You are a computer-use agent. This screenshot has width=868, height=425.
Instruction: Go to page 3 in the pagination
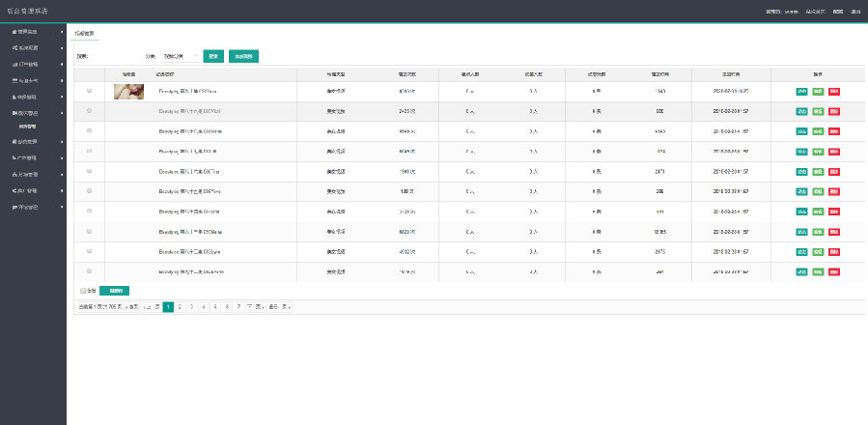pyautogui.click(x=191, y=306)
